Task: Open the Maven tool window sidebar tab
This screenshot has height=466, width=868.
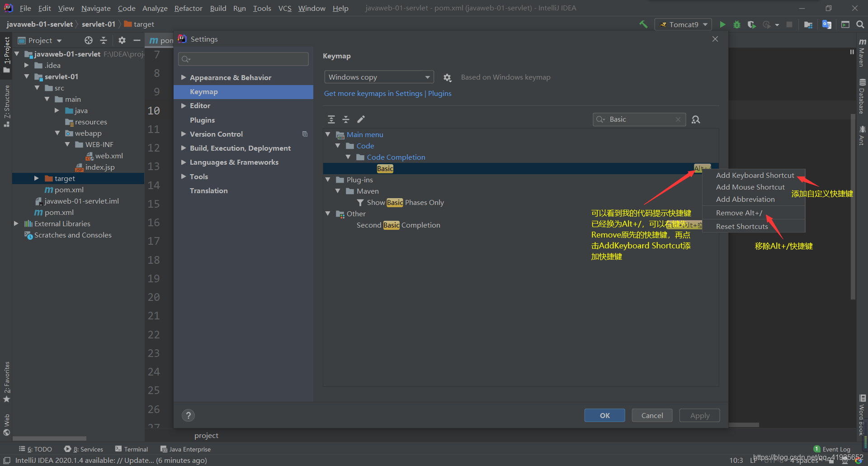Action: [862, 53]
